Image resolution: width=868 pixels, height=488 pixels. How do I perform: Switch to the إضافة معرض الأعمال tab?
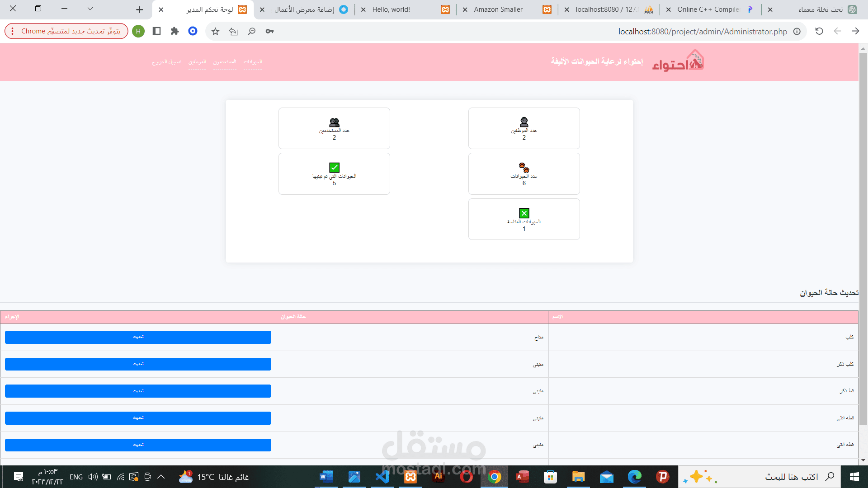coord(304,9)
